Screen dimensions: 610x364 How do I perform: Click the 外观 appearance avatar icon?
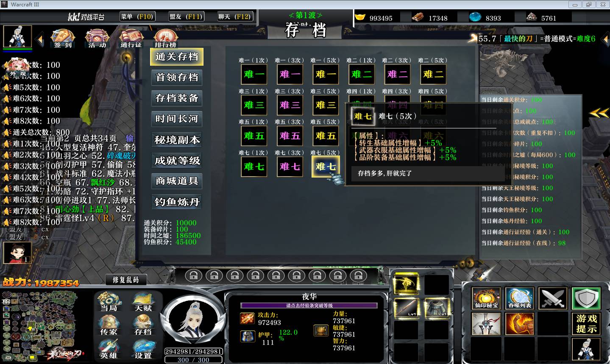pos(18,68)
